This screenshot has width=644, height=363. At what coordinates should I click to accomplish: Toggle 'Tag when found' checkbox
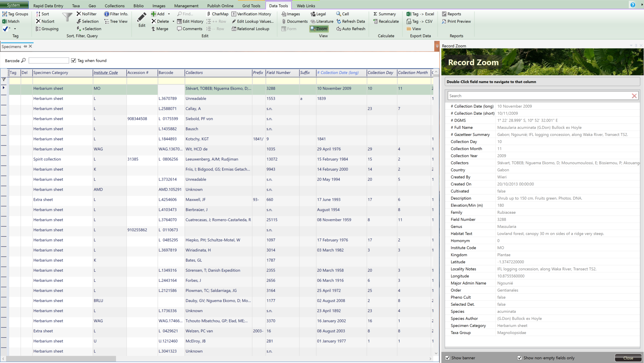coord(74,61)
